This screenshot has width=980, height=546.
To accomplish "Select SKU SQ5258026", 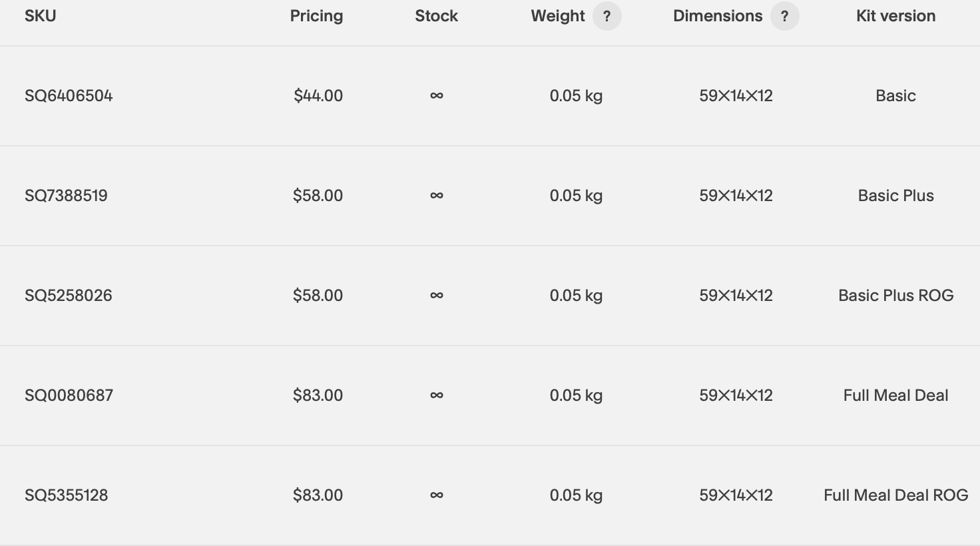I will tap(68, 296).
